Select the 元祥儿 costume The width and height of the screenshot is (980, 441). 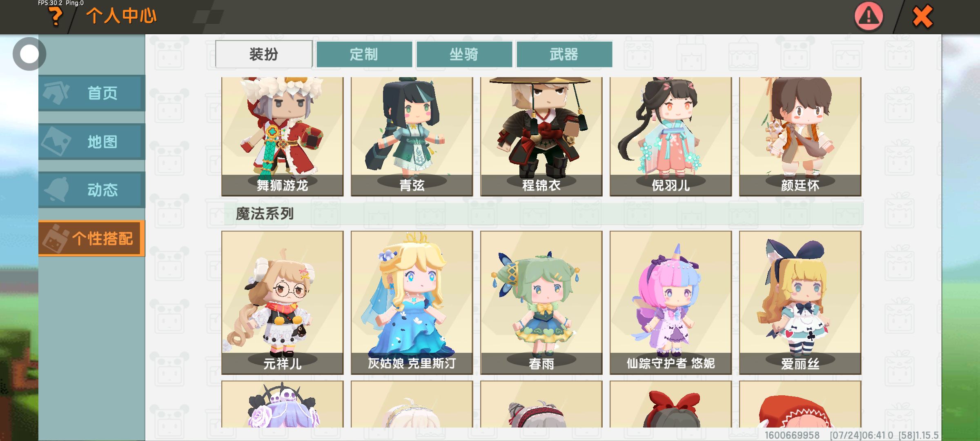click(x=283, y=303)
